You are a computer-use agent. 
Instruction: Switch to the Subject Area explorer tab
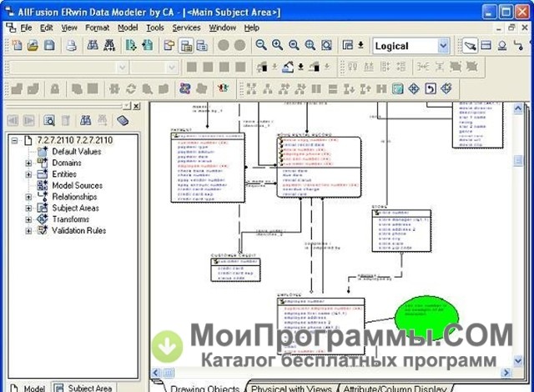tap(83, 388)
